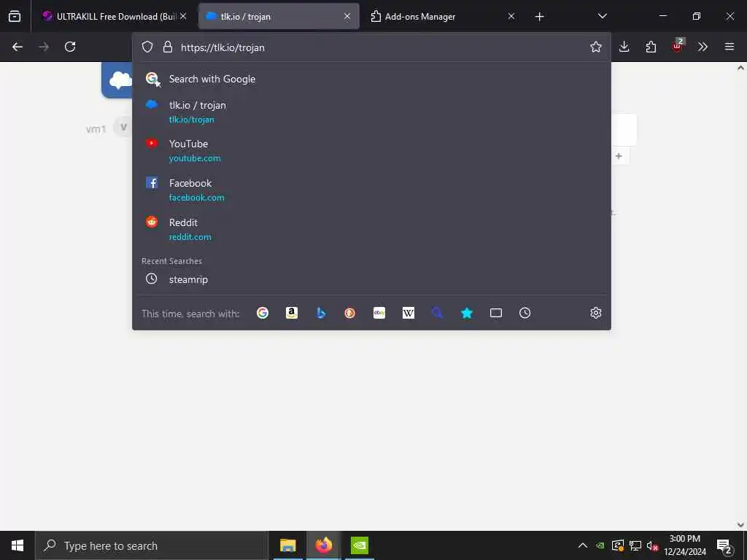The width and height of the screenshot is (747, 560).
Task: Open Firefox View recent browsing icon
Action: pyautogui.click(x=15, y=16)
